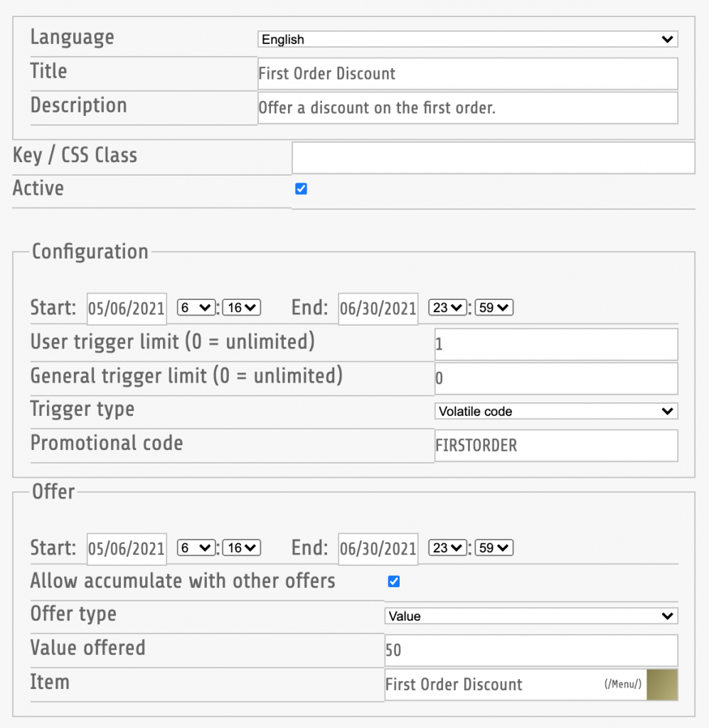Open Configuration End minute dropdown
This screenshot has width=709, height=728.
[494, 307]
